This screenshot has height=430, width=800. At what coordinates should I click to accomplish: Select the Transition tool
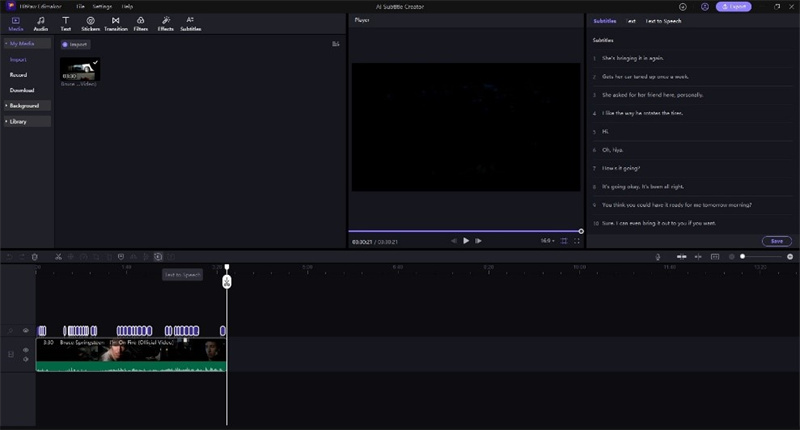[x=115, y=23]
